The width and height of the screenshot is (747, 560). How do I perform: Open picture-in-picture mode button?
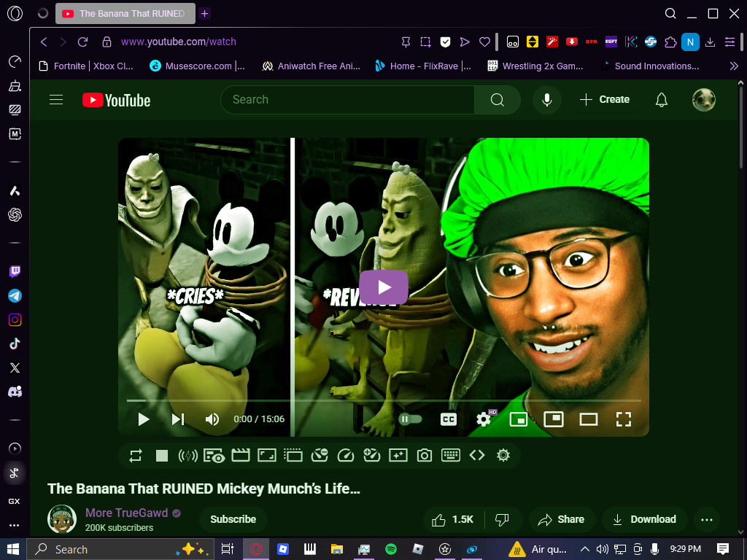pyautogui.click(x=554, y=419)
